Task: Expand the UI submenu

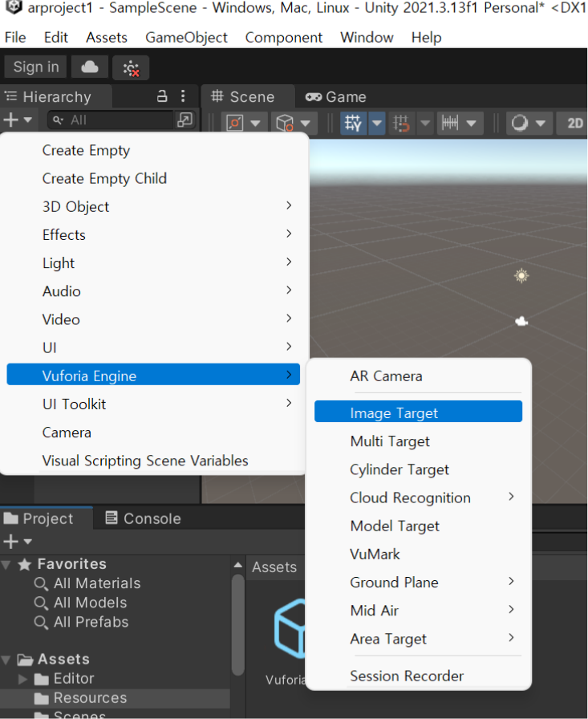Action: click(153, 347)
